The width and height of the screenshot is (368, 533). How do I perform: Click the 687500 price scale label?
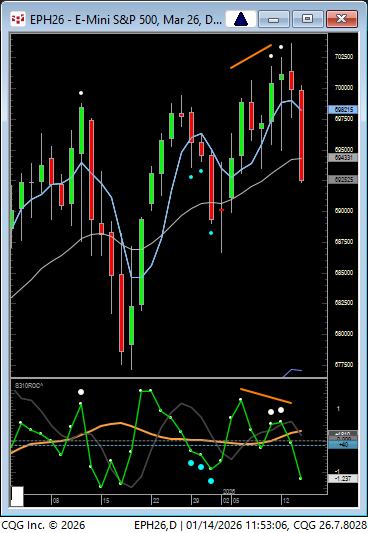coord(344,242)
